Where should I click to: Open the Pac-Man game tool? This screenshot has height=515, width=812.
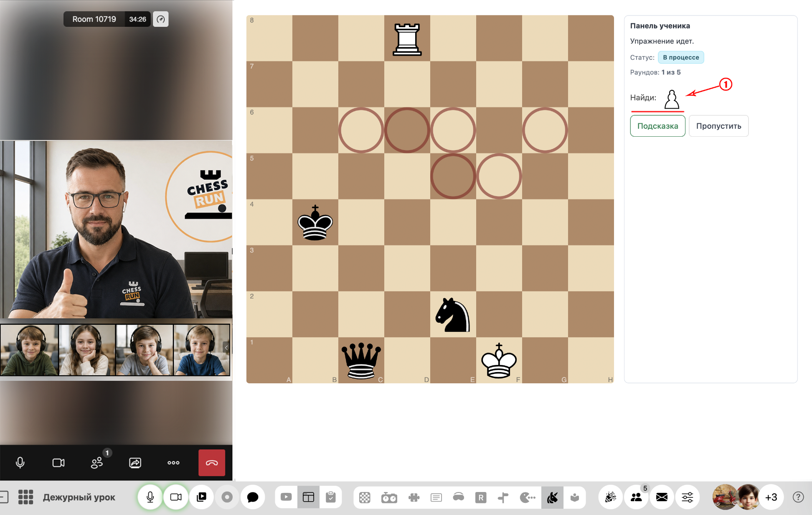[x=528, y=497]
